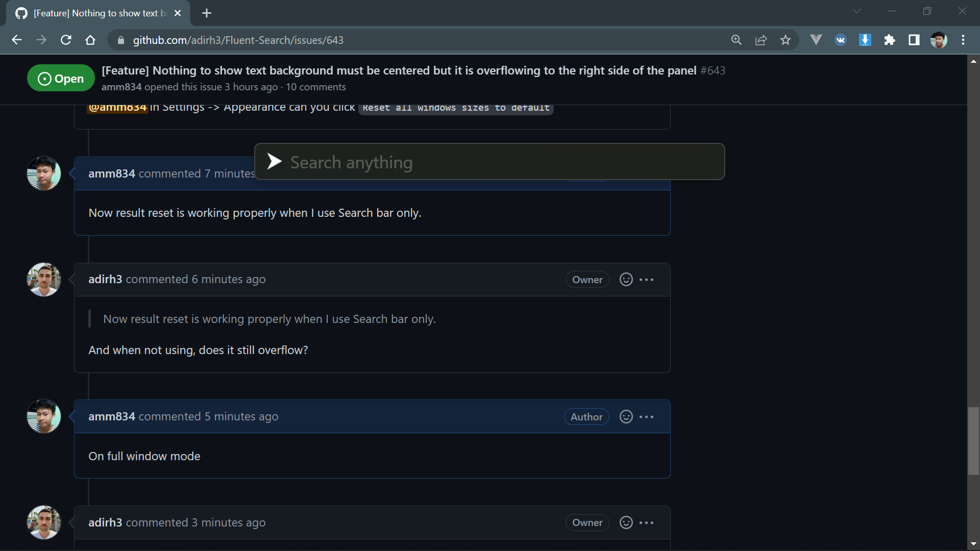The height and width of the screenshot is (551, 980).
Task: Open the Chrome three-dot menu
Action: pyautogui.click(x=963, y=40)
